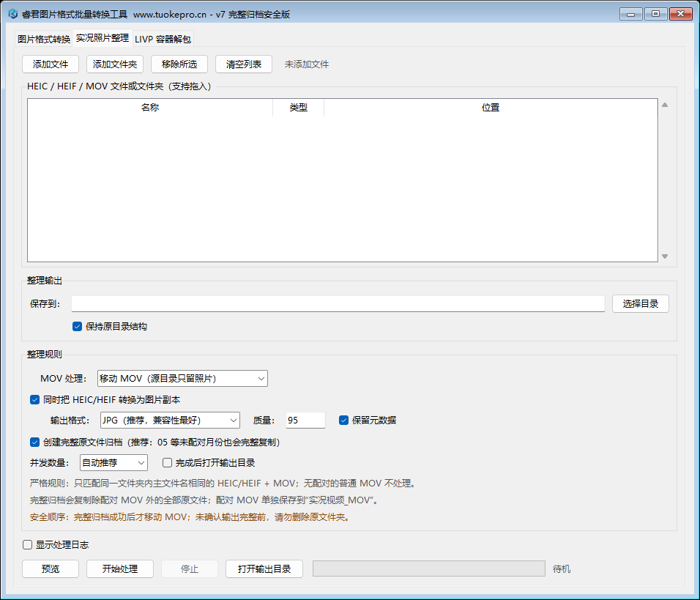Screen dimensions: 700x600
Task: Clear the list with 清空列表
Action: (243, 64)
